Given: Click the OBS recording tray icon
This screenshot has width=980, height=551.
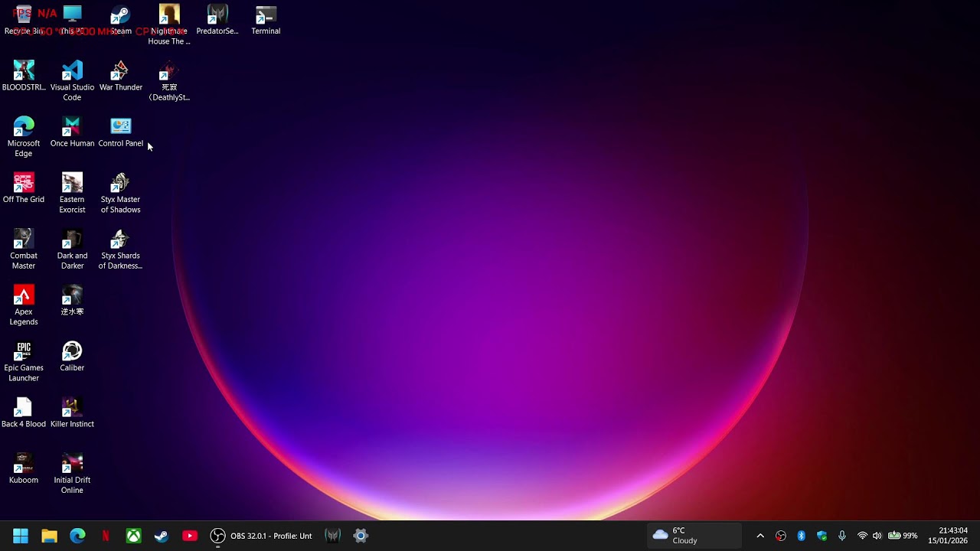Looking at the screenshot, I should click(781, 536).
